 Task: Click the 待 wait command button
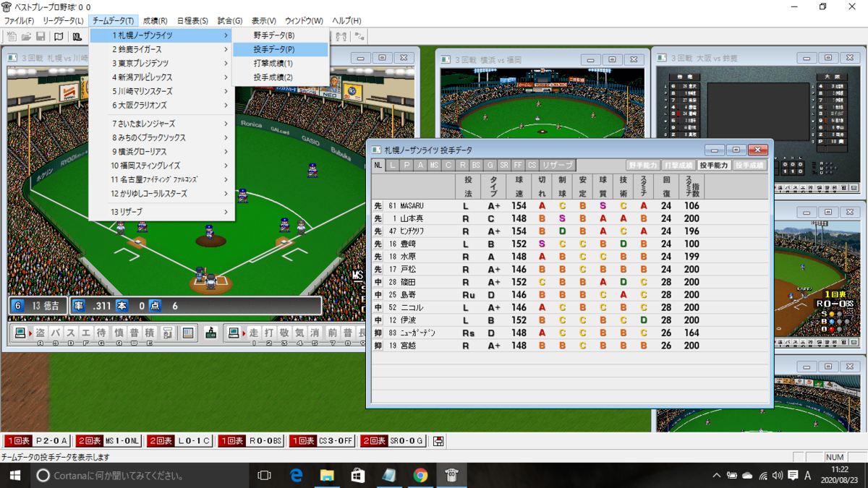pos(101,333)
